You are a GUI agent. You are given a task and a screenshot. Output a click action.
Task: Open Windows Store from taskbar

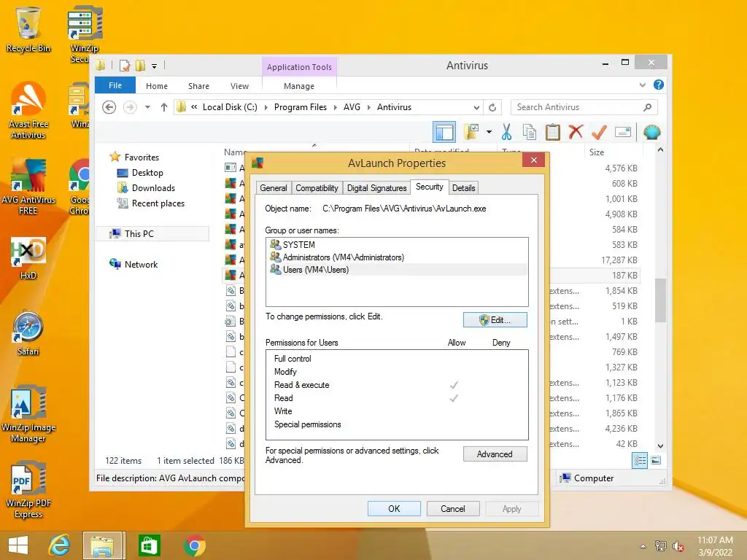click(x=149, y=545)
